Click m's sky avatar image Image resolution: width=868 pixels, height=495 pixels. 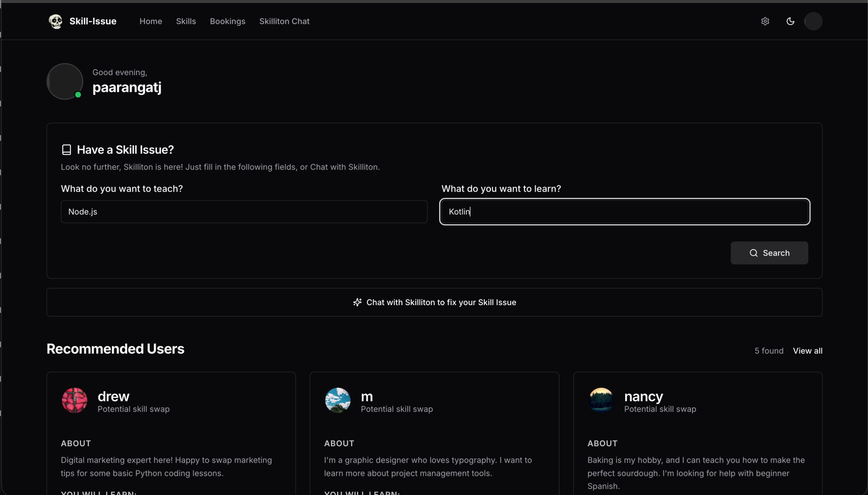coord(338,400)
